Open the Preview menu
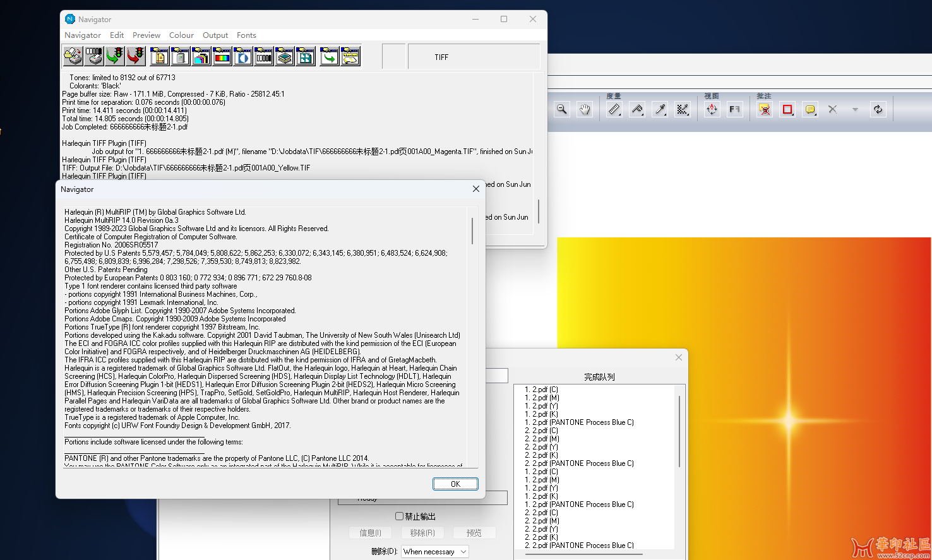 pos(146,35)
